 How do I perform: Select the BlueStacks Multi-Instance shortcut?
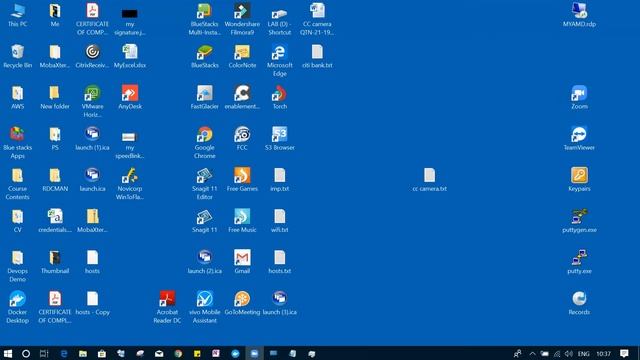coord(204,19)
